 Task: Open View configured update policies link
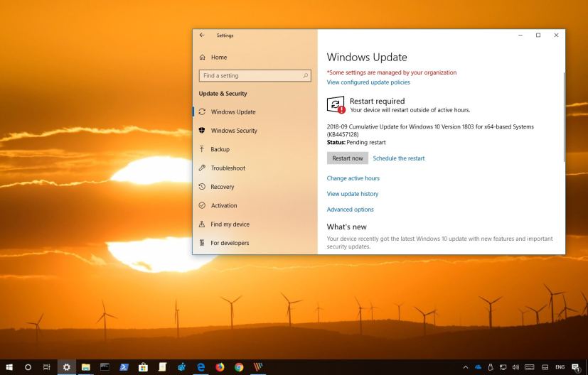point(368,82)
